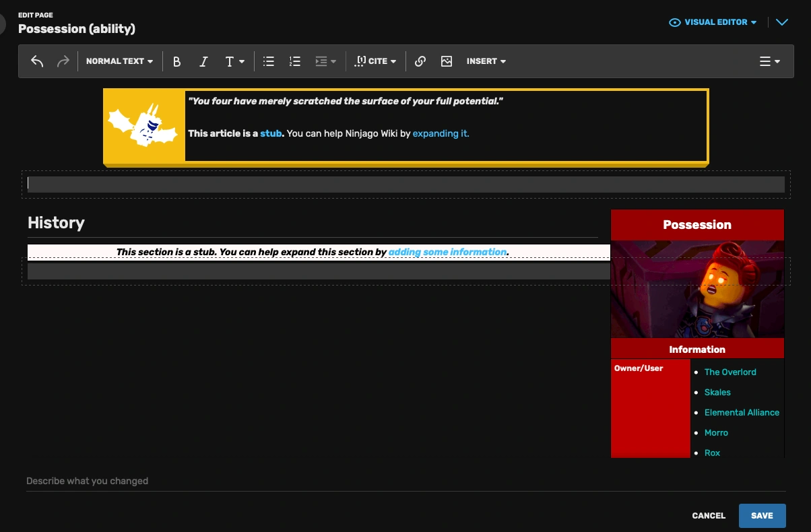Open the Morro link
The image size is (811, 532).
pos(716,432)
